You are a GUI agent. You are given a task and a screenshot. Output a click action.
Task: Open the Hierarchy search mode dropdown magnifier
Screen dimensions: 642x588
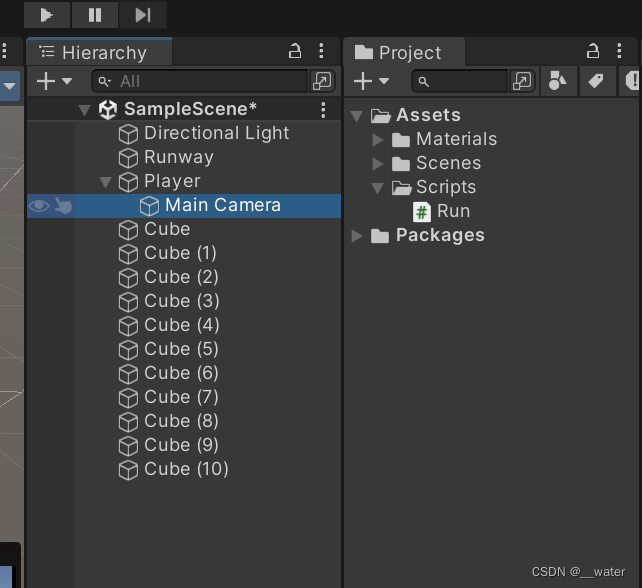105,81
